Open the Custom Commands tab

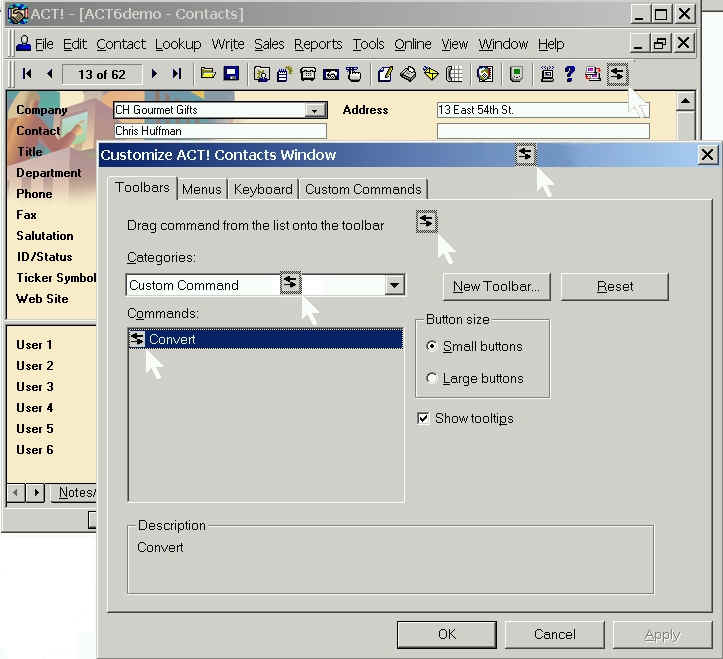coord(363,190)
